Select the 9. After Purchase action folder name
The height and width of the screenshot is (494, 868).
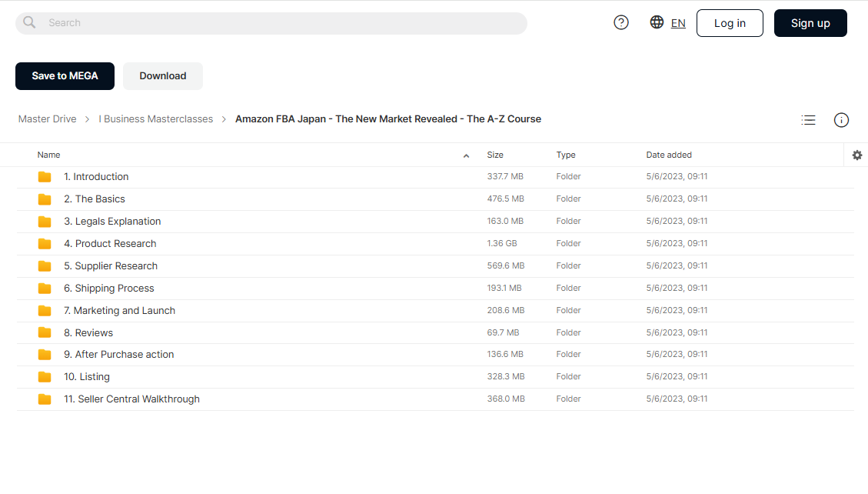118,355
